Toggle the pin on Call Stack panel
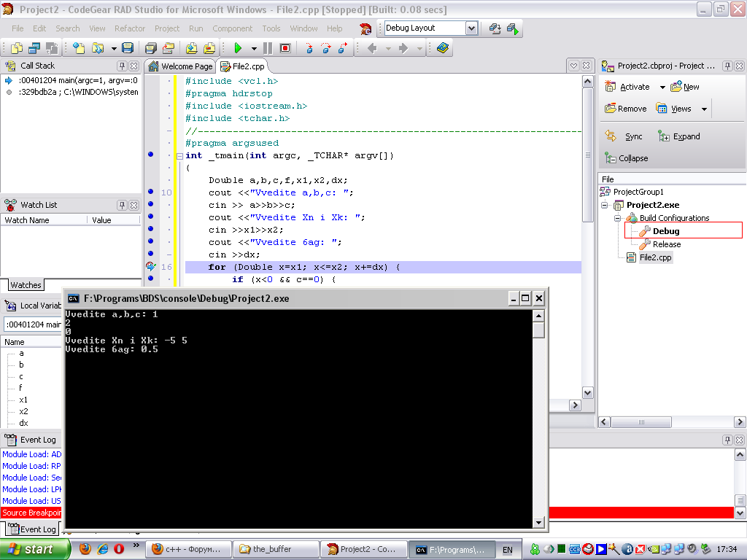 (x=123, y=66)
